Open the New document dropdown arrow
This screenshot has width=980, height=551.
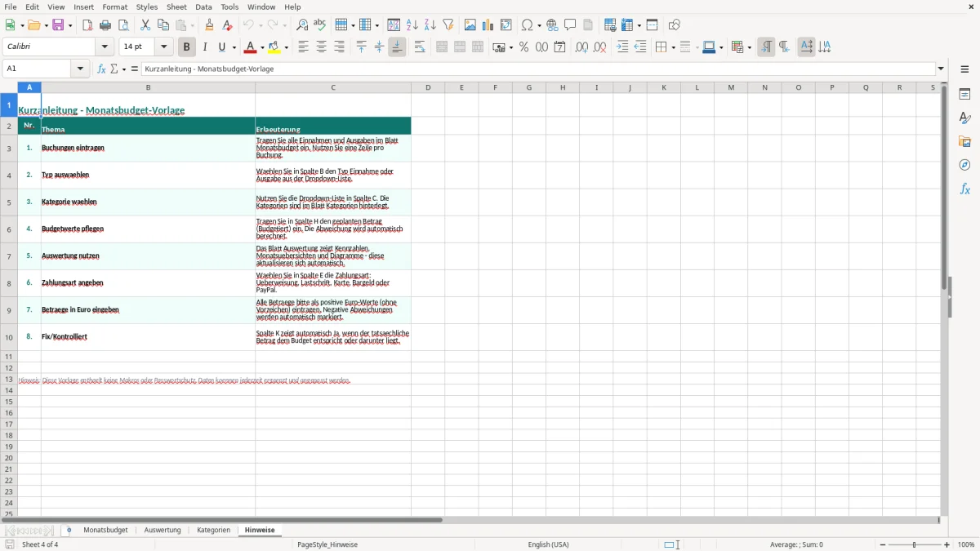pyautogui.click(x=22, y=25)
